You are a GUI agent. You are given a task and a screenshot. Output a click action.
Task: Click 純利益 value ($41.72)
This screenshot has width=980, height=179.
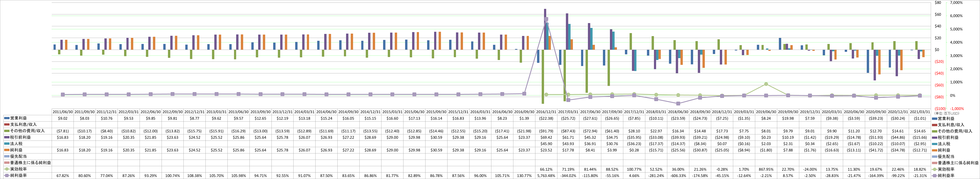coord(876,150)
